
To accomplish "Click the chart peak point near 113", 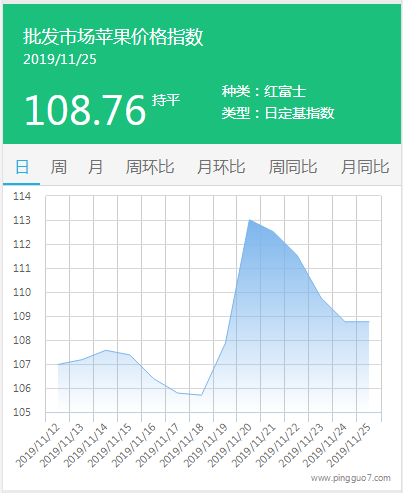I will coord(249,220).
